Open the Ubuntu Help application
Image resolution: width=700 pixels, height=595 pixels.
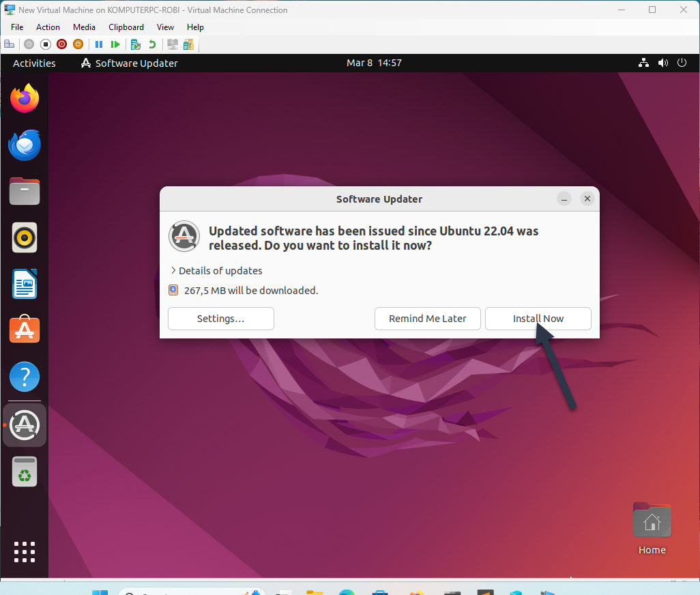click(24, 376)
